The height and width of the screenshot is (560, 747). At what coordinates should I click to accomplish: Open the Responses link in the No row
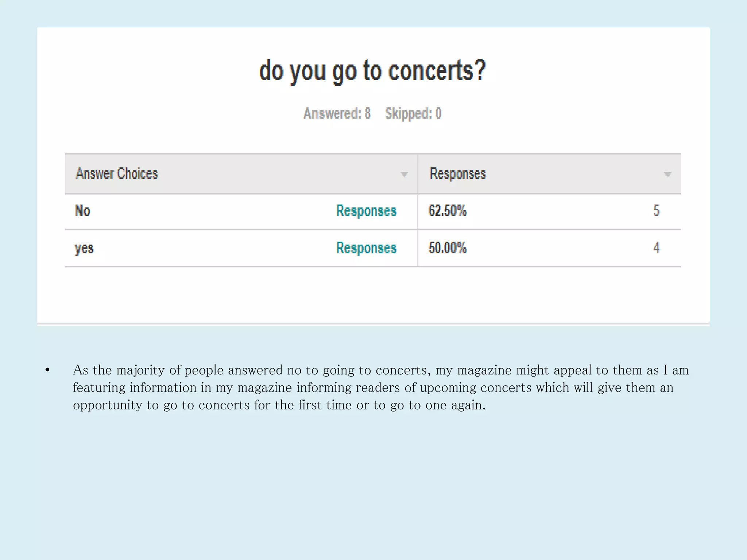point(366,211)
